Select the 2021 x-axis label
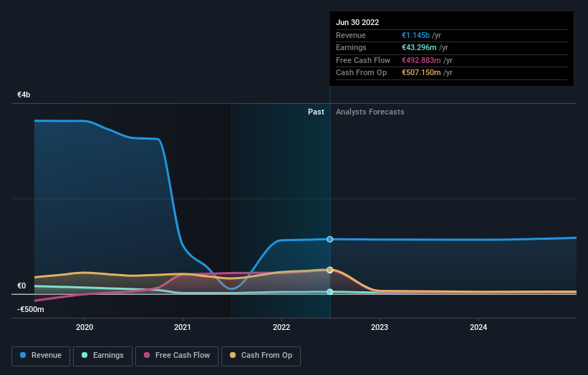Screen dimensions: 588x375 [182, 327]
